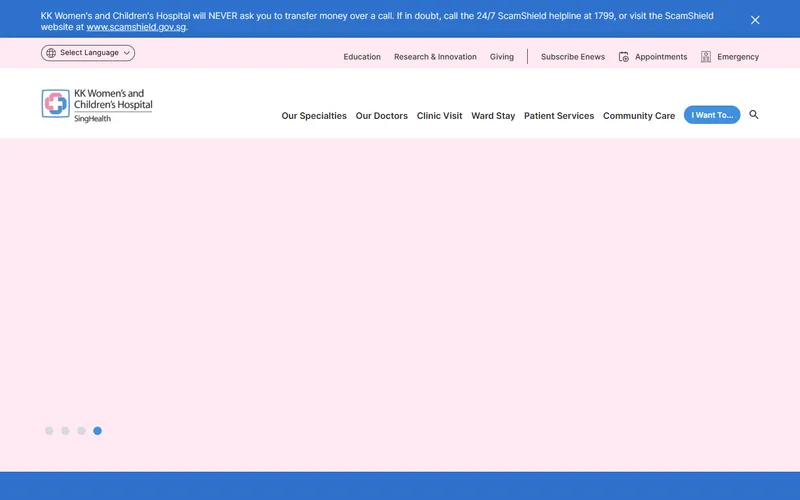This screenshot has height=500, width=800.
Task: Select the second carousel slide dot
Action: pos(65,431)
